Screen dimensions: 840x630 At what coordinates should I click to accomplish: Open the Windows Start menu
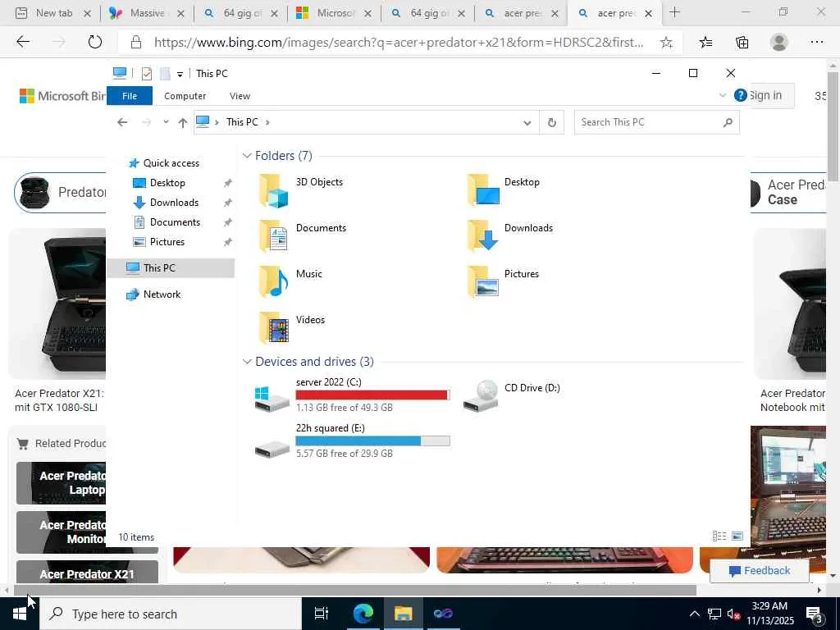point(20,614)
